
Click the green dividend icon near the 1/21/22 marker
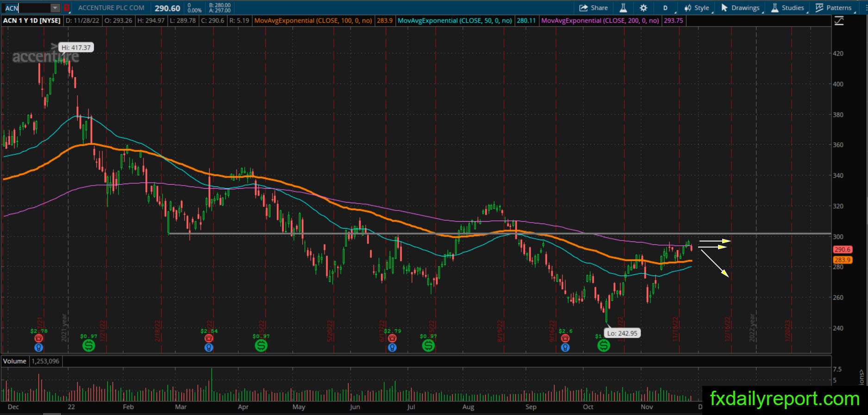coord(88,345)
